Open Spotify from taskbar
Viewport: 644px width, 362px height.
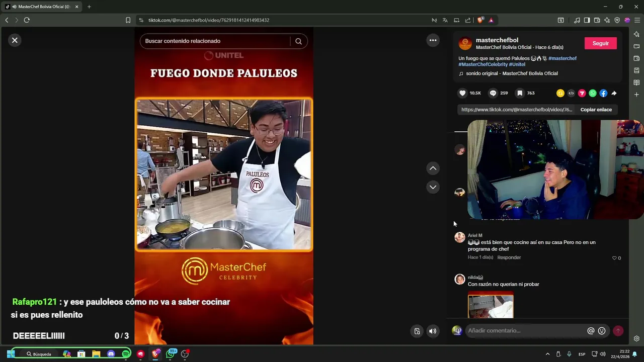126,354
